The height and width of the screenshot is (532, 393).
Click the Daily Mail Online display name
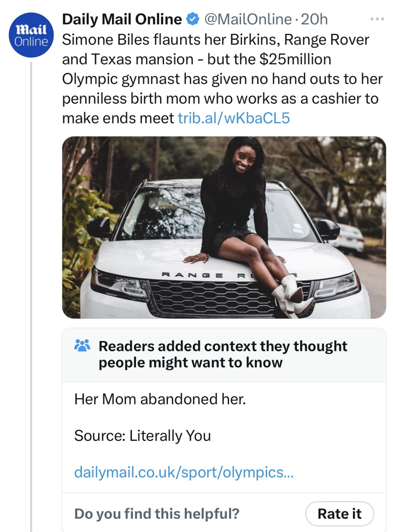(122, 19)
